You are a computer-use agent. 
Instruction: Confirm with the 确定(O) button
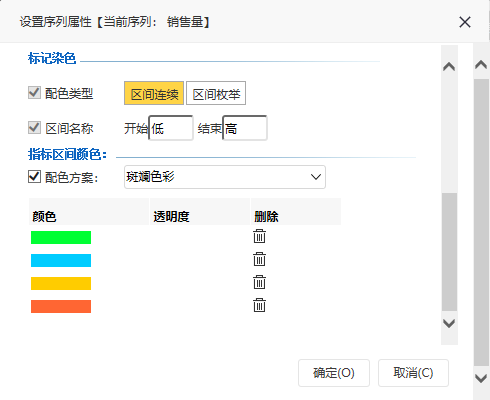[x=334, y=373]
